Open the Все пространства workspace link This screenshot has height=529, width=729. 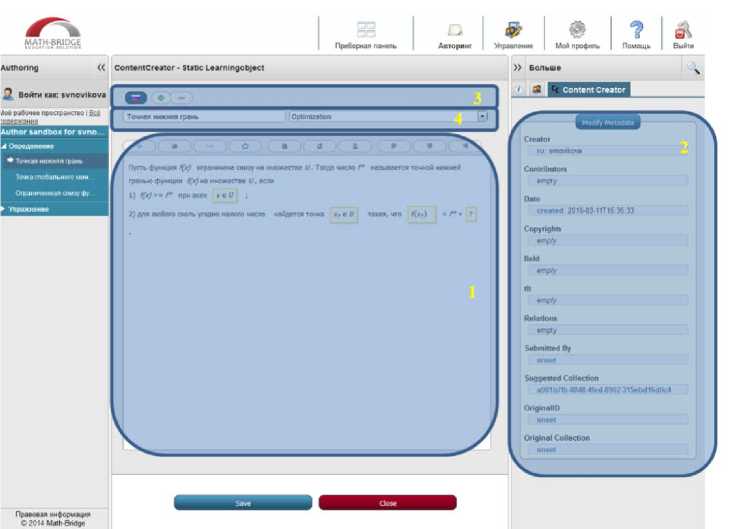95,113
